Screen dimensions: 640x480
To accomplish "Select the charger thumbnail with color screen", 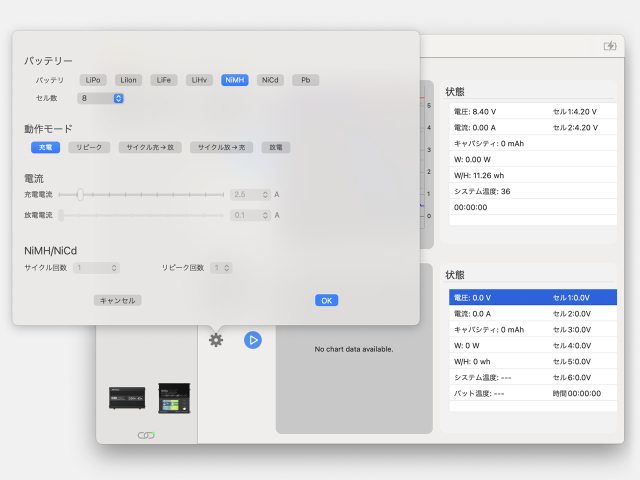I will (173, 398).
